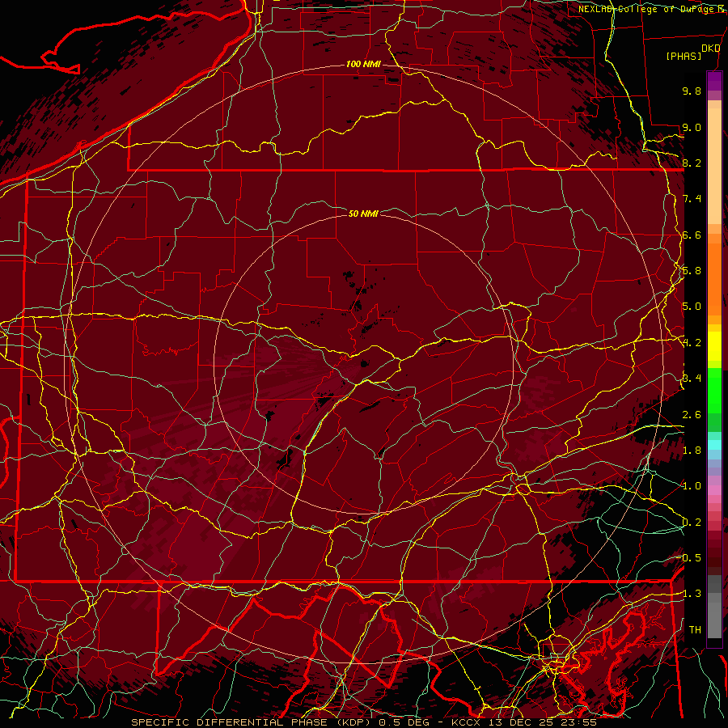This screenshot has height=728, width=728.
Task: Click the 9.8 value on the color scale
Action: point(692,91)
